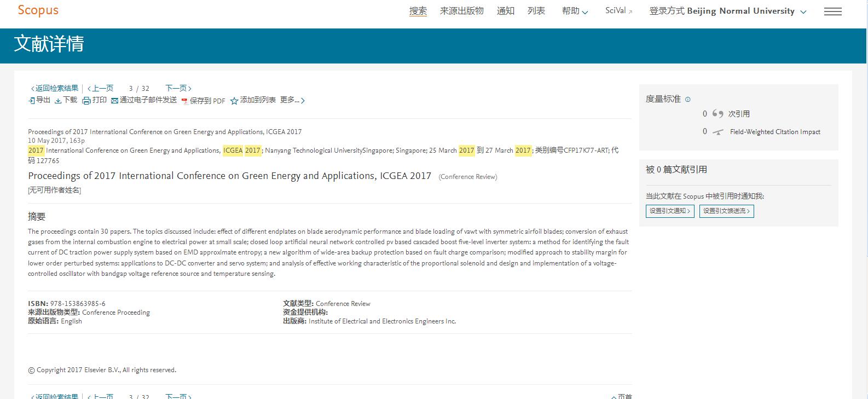This screenshot has width=868, height=399.
Task: Click the 原始语言 English value
Action: click(71, 321)
